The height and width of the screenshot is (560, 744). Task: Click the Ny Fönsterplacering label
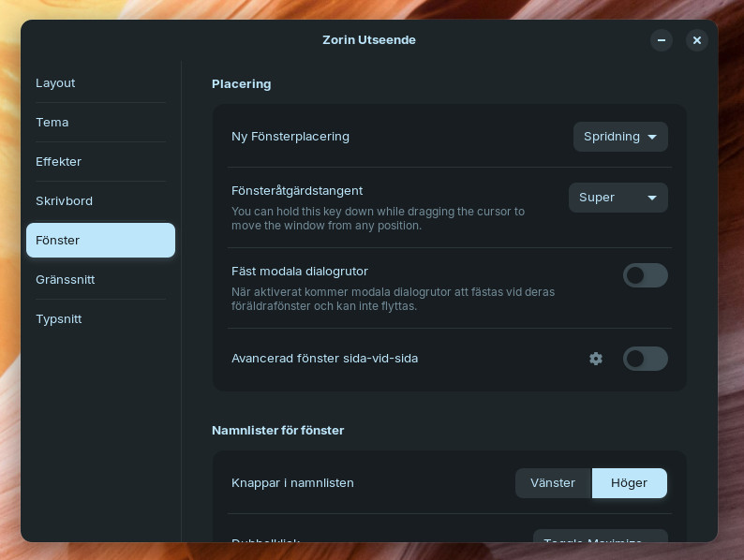point(290,137)
